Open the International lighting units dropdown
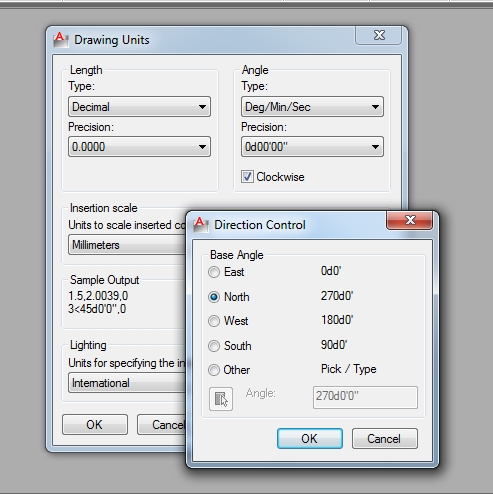This screenshot has height=494, width=493. point(127,383)
